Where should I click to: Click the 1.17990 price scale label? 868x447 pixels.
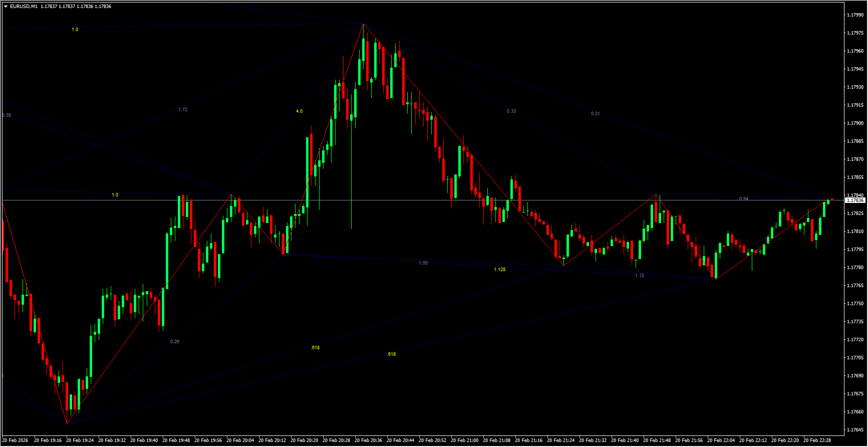(854, 15)
